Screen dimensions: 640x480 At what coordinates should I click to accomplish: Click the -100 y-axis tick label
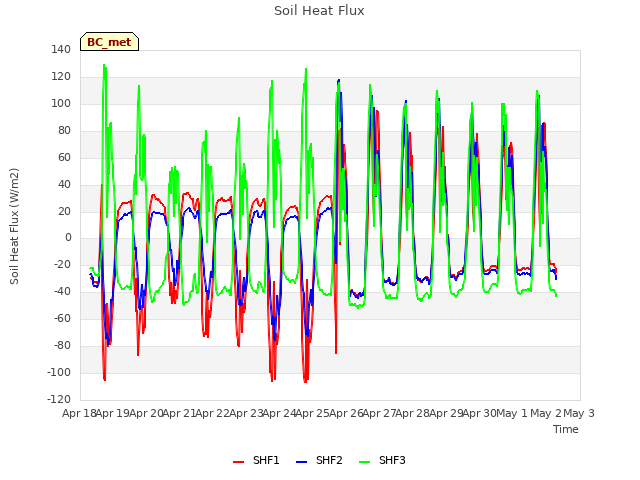coord(59,372)
